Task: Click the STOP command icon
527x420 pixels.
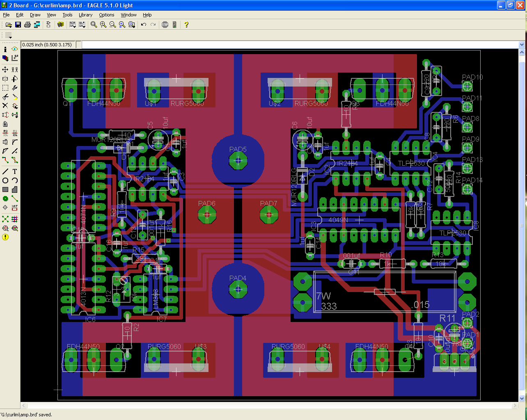Action: point(165,25)
